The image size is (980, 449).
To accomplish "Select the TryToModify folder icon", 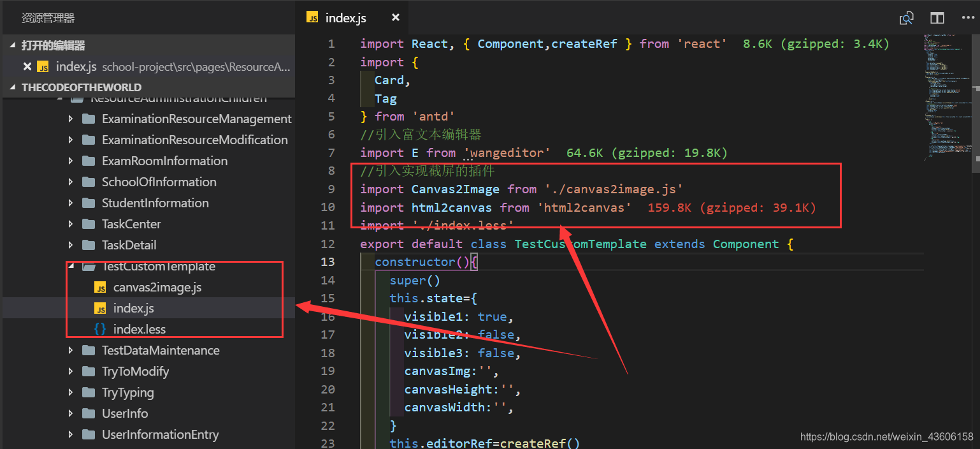I will click(x=89, y=371).
